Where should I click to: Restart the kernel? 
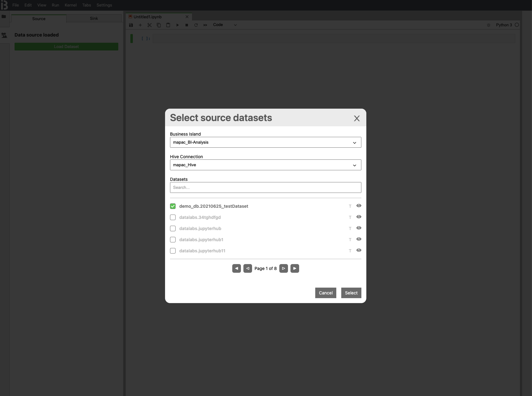[x=196, y=25]
